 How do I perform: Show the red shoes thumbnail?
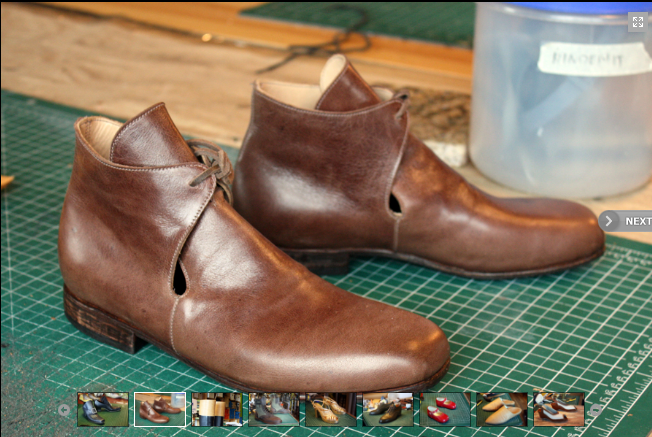tap(445, 409)
